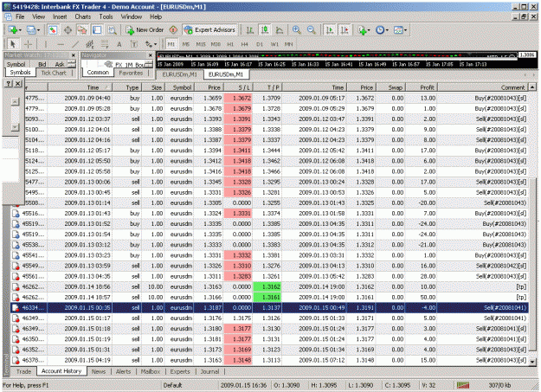
Task: Draw a vertical line
Action: [x=46, y=44]
